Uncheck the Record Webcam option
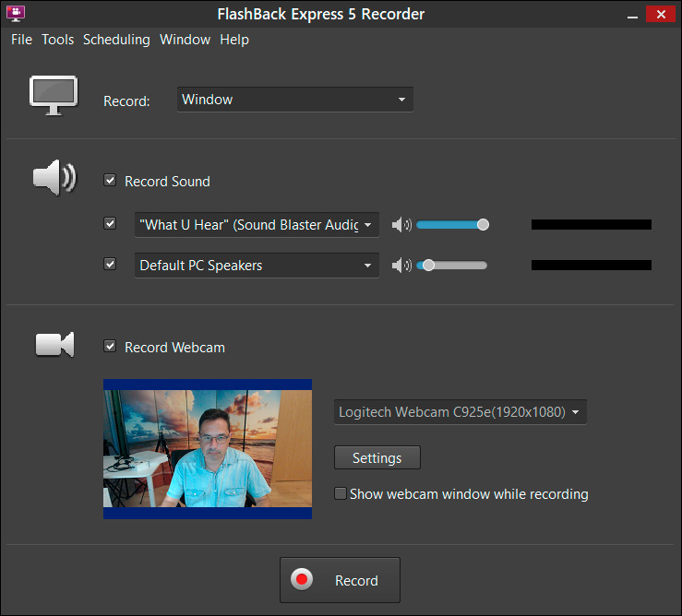 click(x=111, y=347)
